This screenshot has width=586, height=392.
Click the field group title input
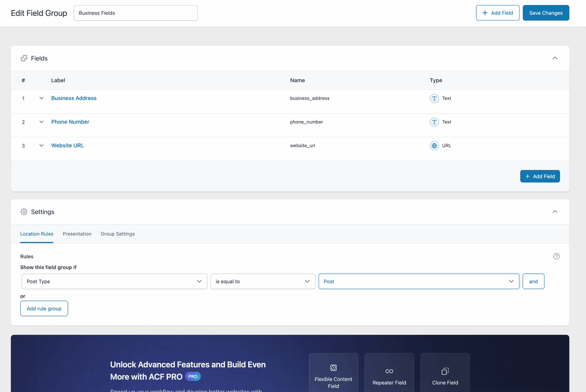[x=135, y=13]
